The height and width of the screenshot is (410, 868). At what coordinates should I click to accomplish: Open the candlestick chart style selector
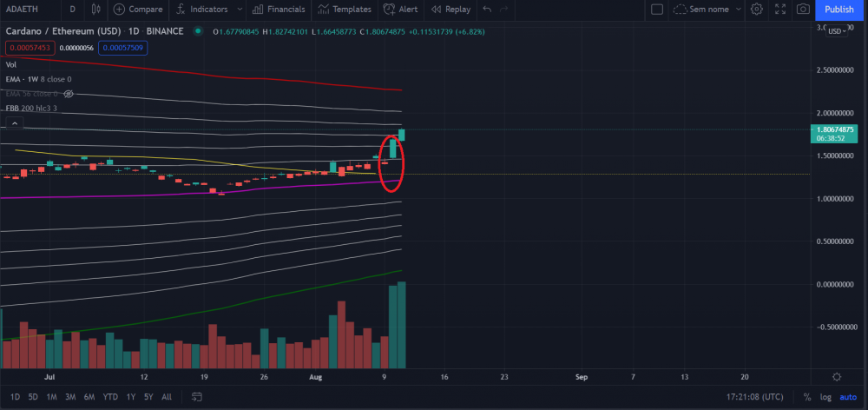(96, 10)
